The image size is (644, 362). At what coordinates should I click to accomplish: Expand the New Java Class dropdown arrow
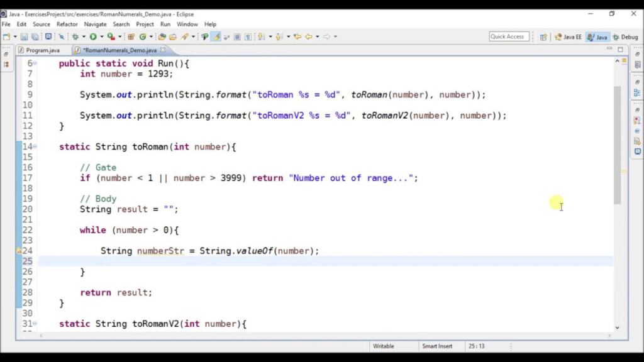[x=151, y=37]
